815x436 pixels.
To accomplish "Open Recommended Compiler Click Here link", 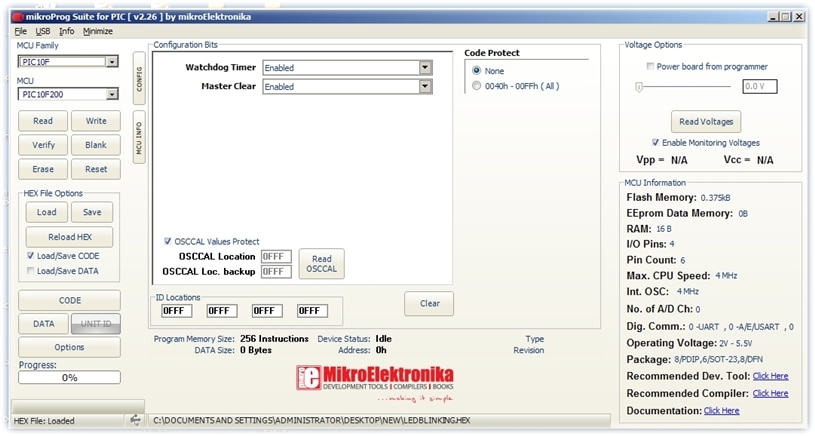I will (x=770, y=393).
